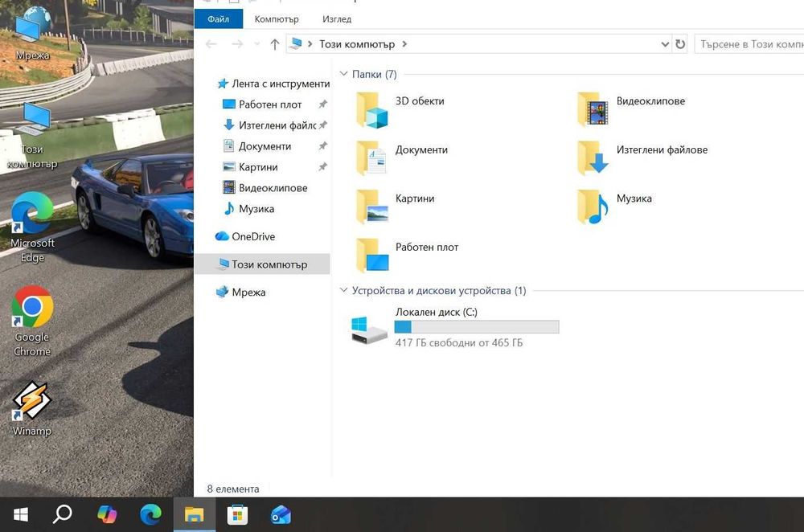Switch to the Изглед ribbon tab
The width and height of the screenshot is (804, 532).
(x=337, y=19)
